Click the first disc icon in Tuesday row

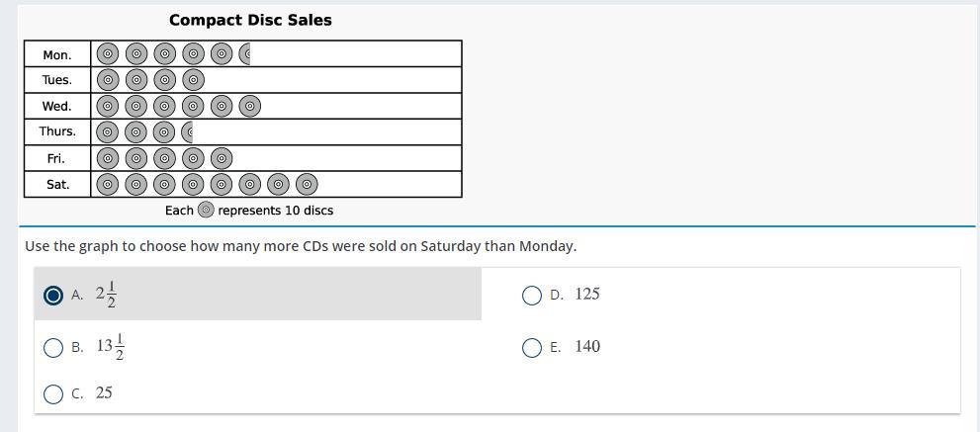pos(108,80)
